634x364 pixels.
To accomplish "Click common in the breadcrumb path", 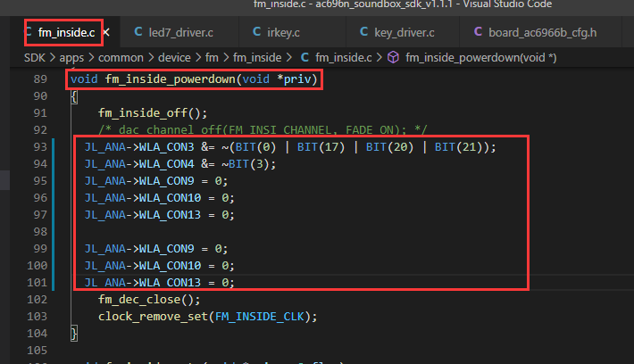I will click(121, 58).
